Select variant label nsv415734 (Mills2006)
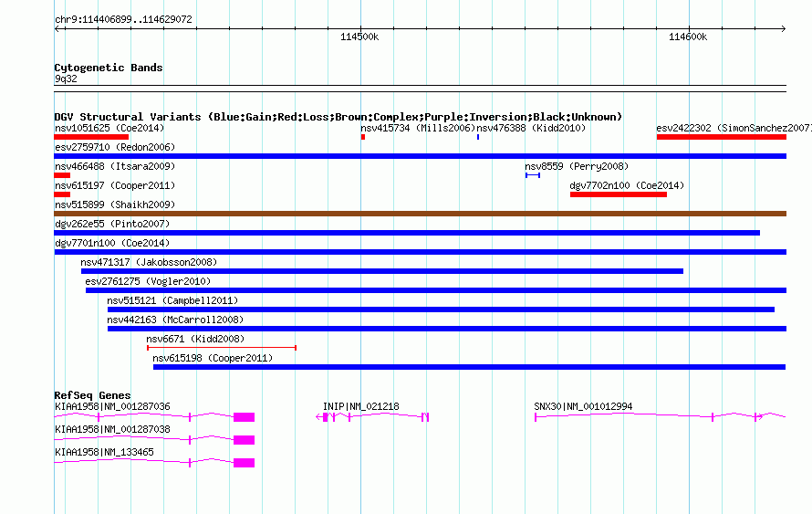The height and width of the screenshot is (514, 812). pos(418,128)
